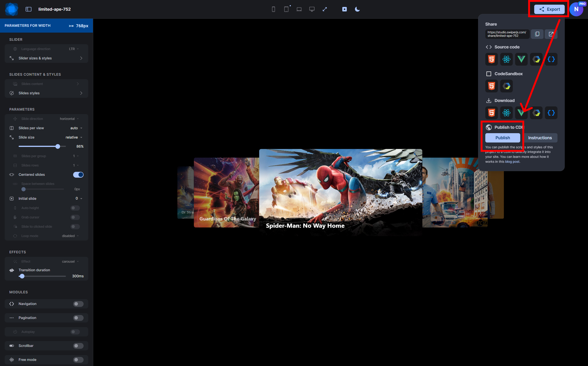Screen dimensions: 588x366
Task: Download Vue project
Action: pyautogui.click(x=521, y=113)
